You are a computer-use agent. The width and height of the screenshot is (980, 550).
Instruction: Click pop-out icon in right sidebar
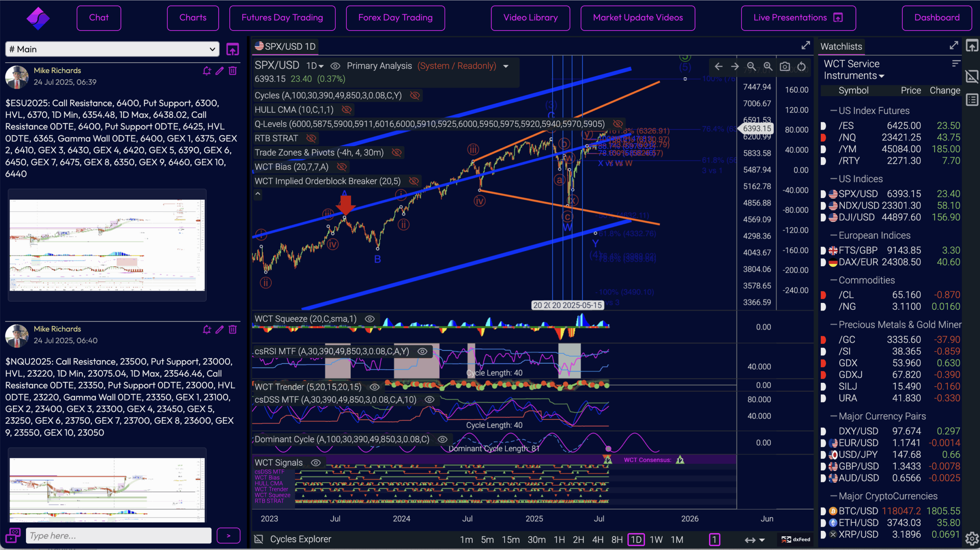pos(972,46)
